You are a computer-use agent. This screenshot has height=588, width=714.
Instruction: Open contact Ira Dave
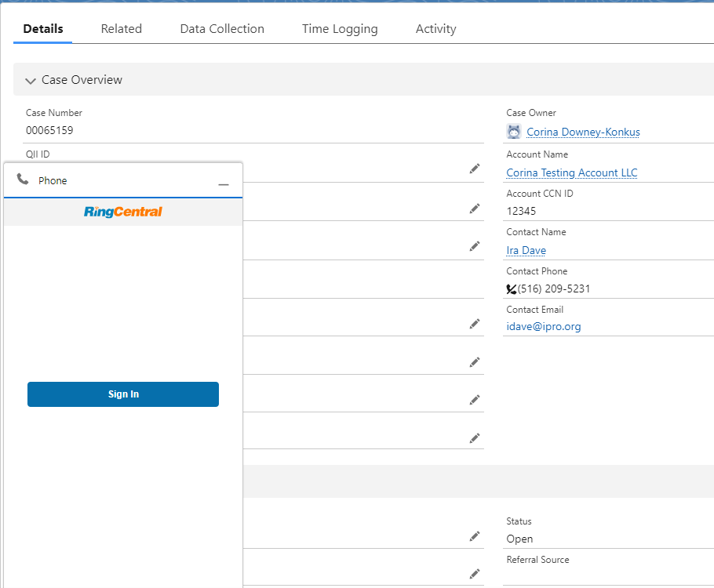[526, 250]
